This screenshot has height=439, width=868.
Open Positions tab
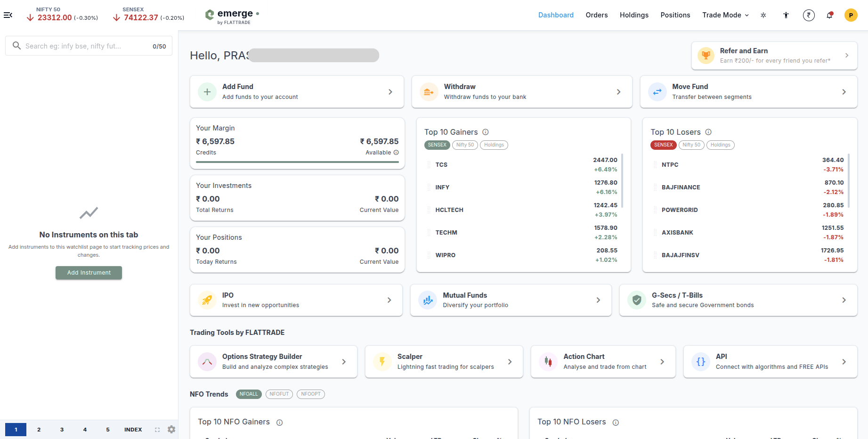click(x=675, y=15)
